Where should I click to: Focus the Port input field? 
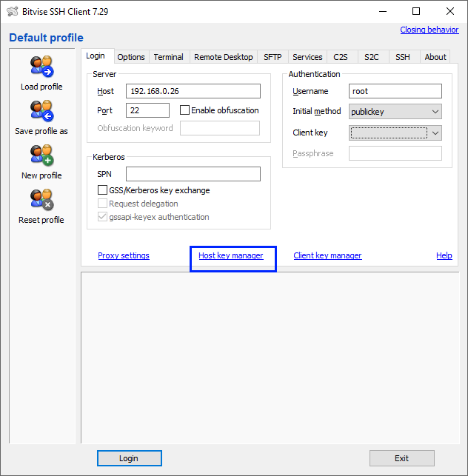[x=147, y=110]
